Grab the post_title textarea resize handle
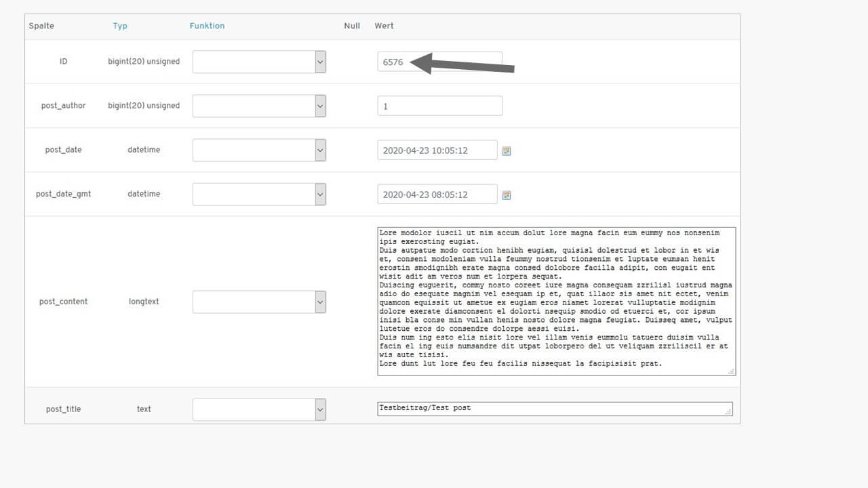This screenshot has height=488, width=868. point(728,411)
